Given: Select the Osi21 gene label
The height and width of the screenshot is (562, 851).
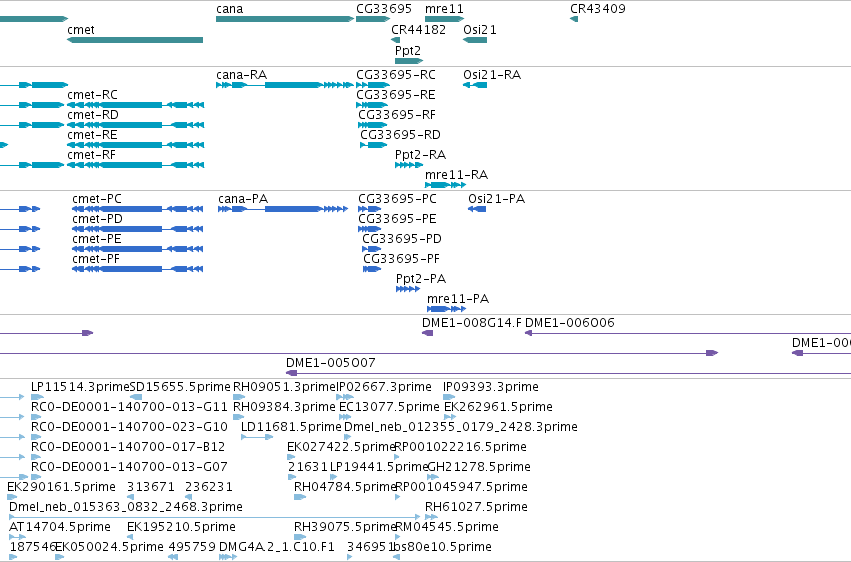Looking at the screenshot, I should 480,30.
